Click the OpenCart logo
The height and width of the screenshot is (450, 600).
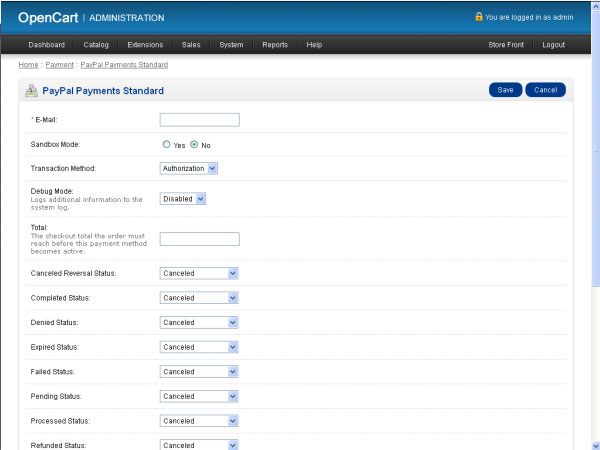[x=48, y=17]
